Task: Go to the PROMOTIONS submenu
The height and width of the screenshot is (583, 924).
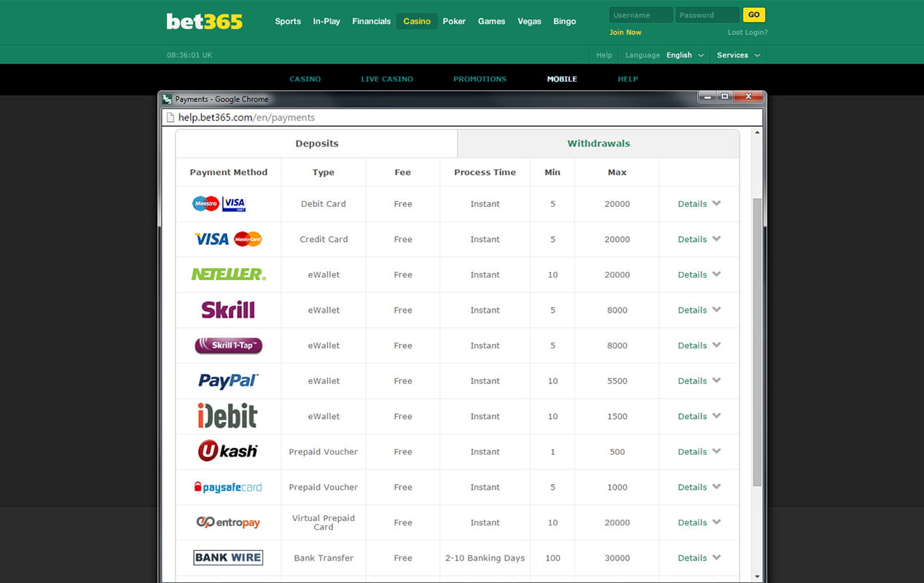Action: (479, 79)
